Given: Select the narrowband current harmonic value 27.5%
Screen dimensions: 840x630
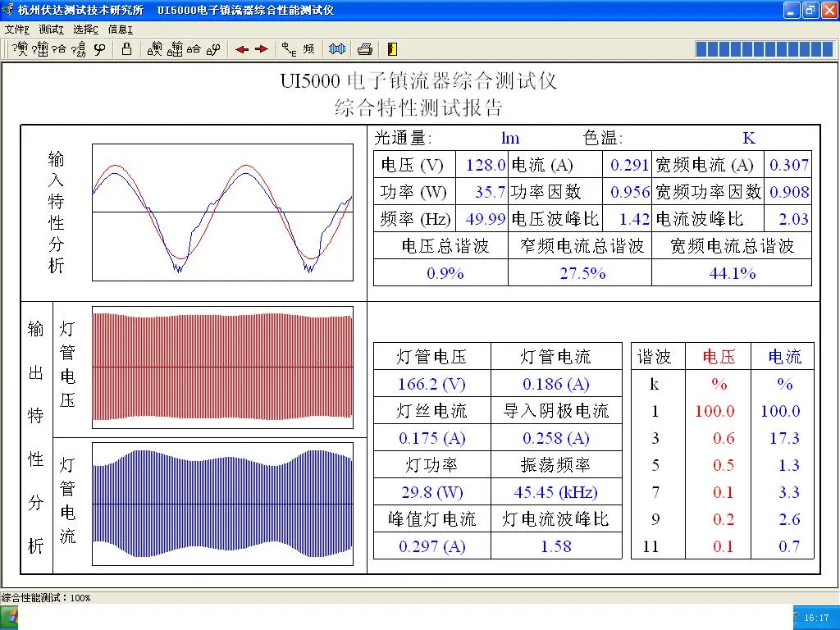Looking at the screenshot, I should [x=583, y=273].
